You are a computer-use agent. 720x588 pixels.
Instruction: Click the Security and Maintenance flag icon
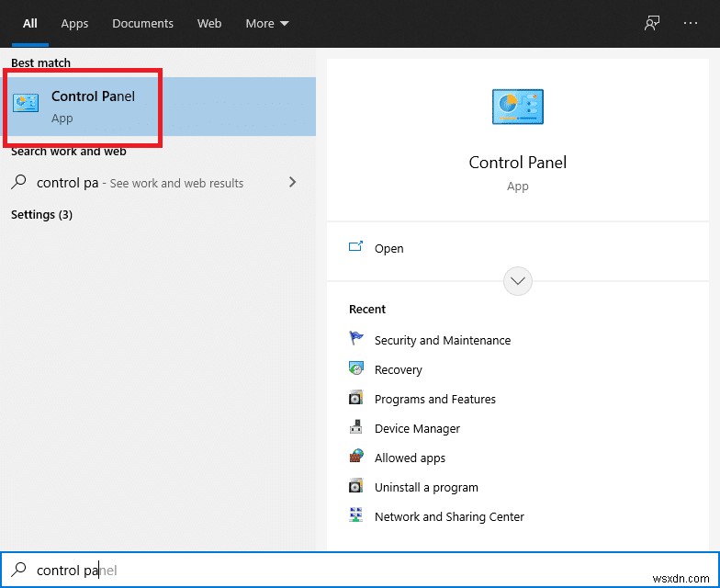click(x=356, y=338)
